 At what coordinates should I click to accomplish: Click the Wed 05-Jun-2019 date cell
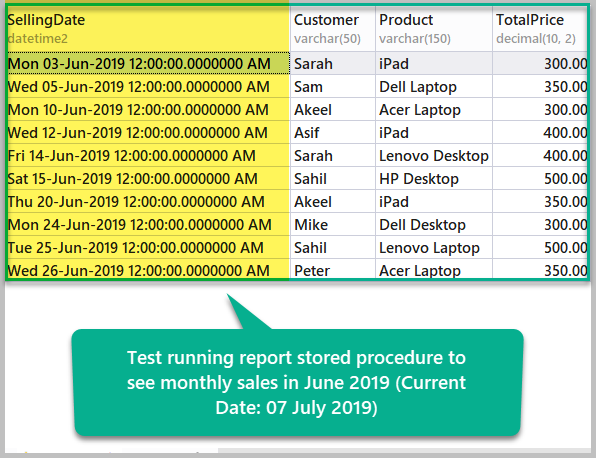point(148,87)
